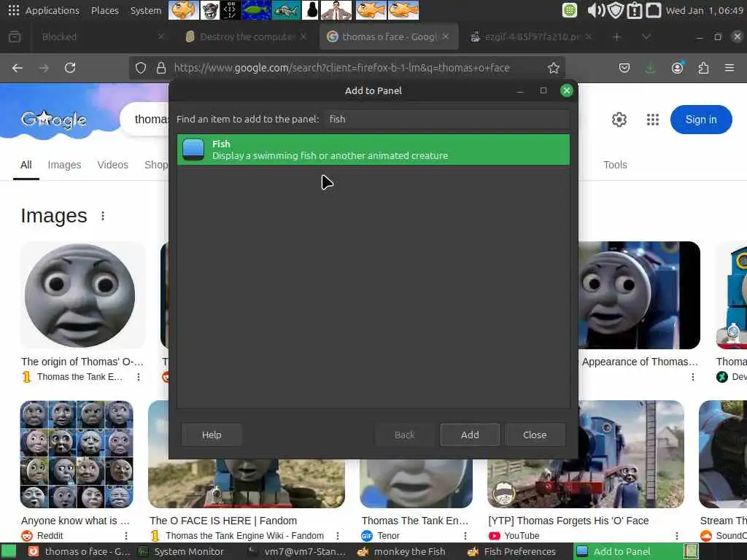The height and width of the screenshot is (560, 747).
Task: Click the tracking protection shield in address bar
Action: click(141, 68)
